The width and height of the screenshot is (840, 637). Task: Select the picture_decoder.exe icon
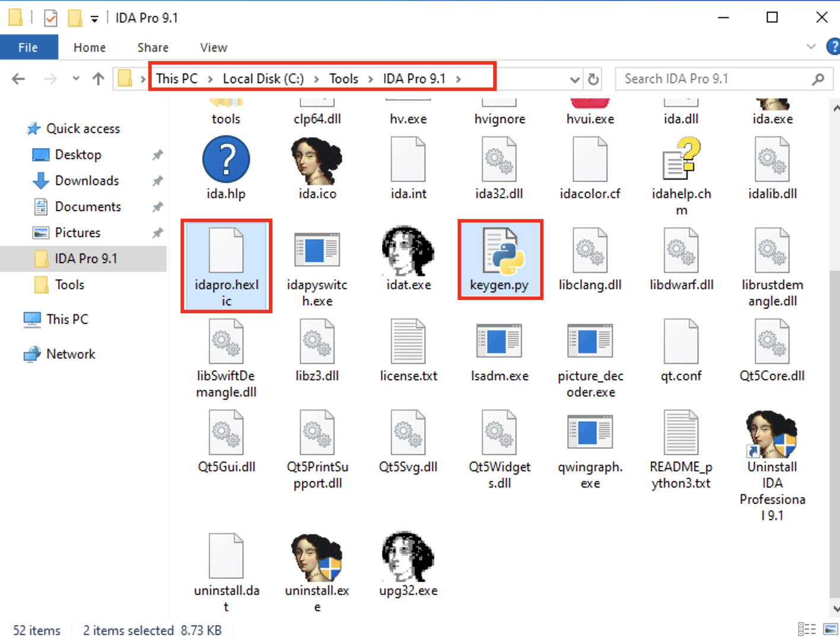tap(590, 342)
